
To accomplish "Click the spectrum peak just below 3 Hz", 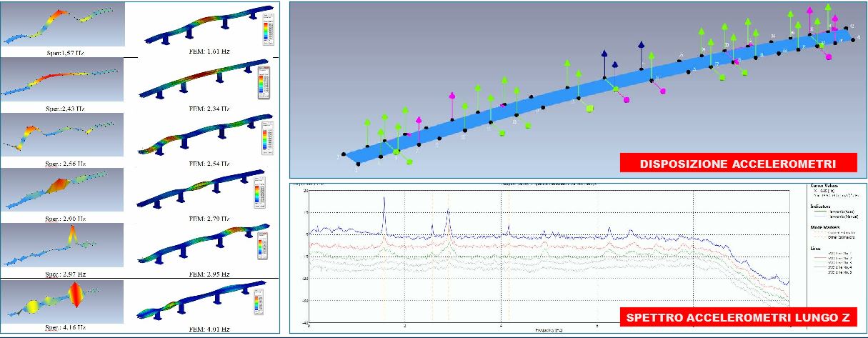I will (x=448, y=212).
